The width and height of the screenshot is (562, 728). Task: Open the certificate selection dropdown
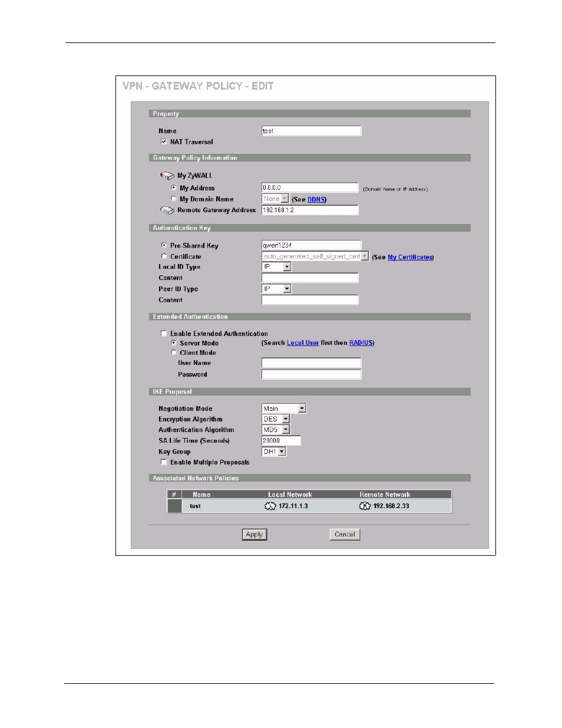click(x=315, y=256)
